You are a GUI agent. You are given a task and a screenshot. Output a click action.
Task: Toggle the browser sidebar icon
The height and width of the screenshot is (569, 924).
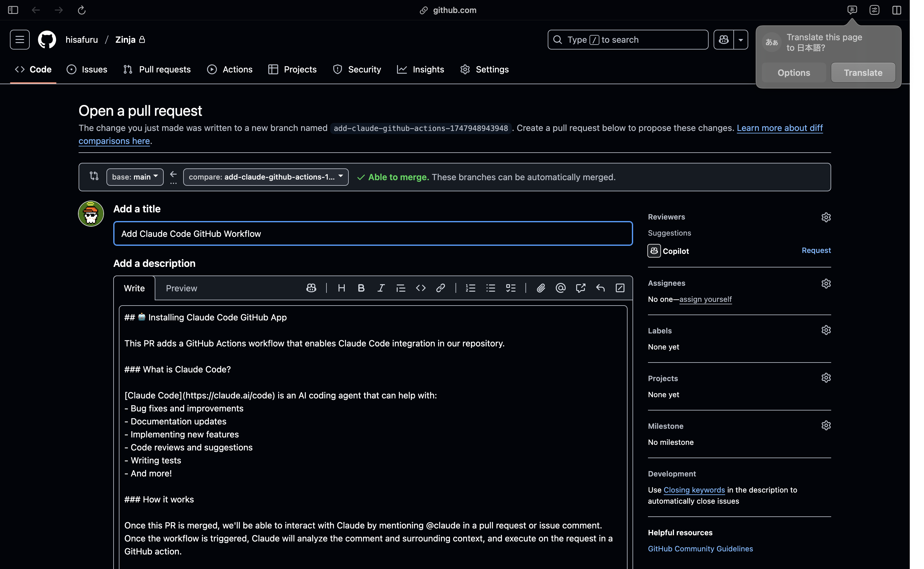13,10
